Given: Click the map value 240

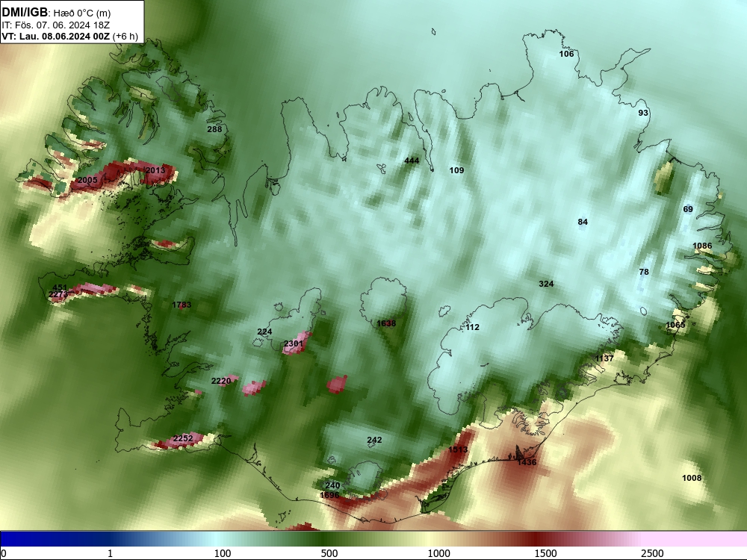Looking at the screenshot, I should [332, 486].
